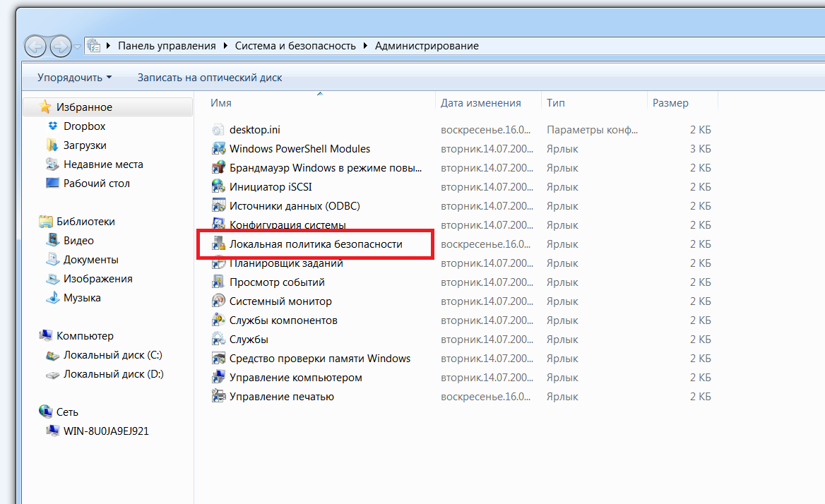Click the Локальная политика безопасности icon

(218, 244)
